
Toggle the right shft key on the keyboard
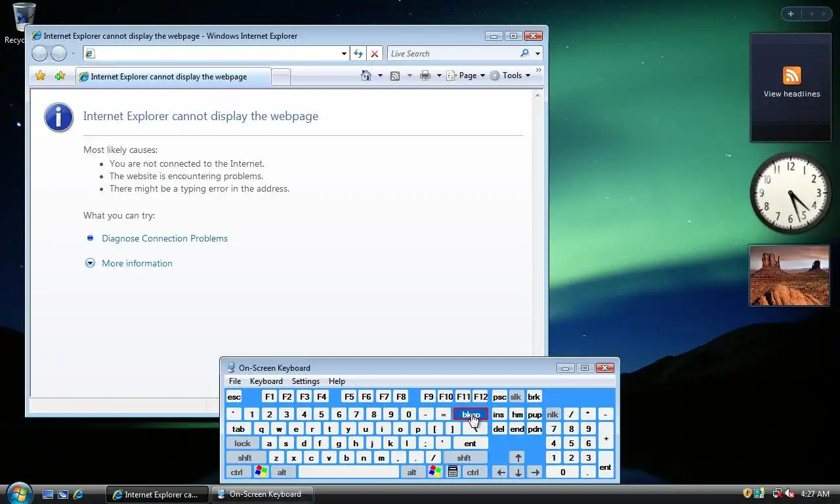click(464, 458)
